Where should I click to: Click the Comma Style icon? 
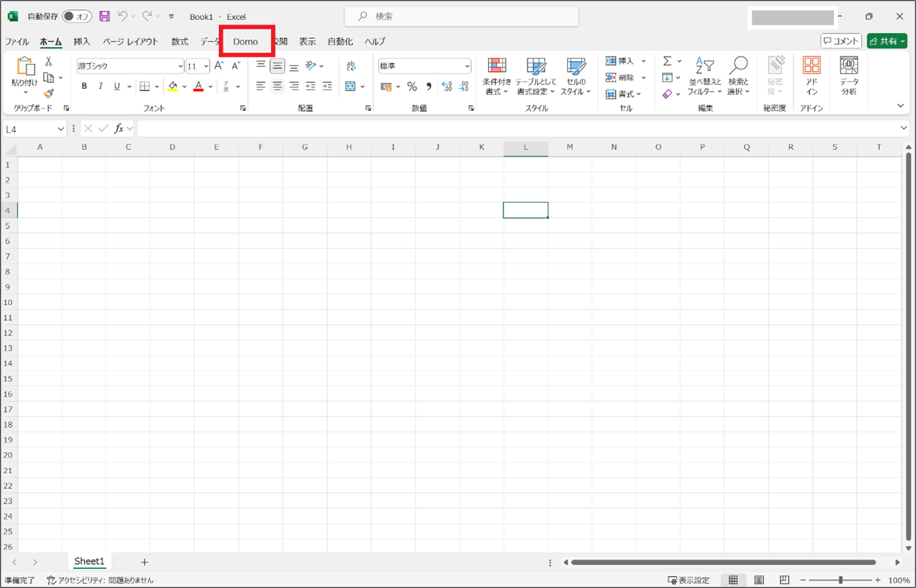429,86
